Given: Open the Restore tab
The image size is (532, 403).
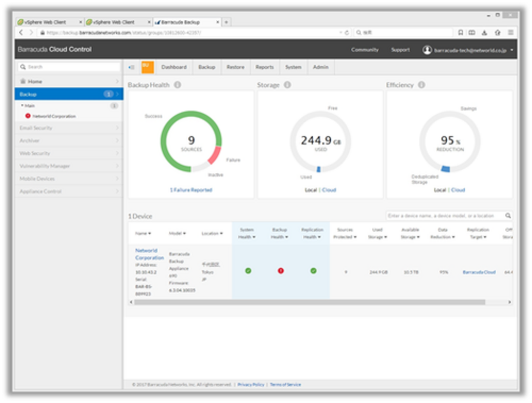Looking at the screenshot, I should (x=235, y=67).
